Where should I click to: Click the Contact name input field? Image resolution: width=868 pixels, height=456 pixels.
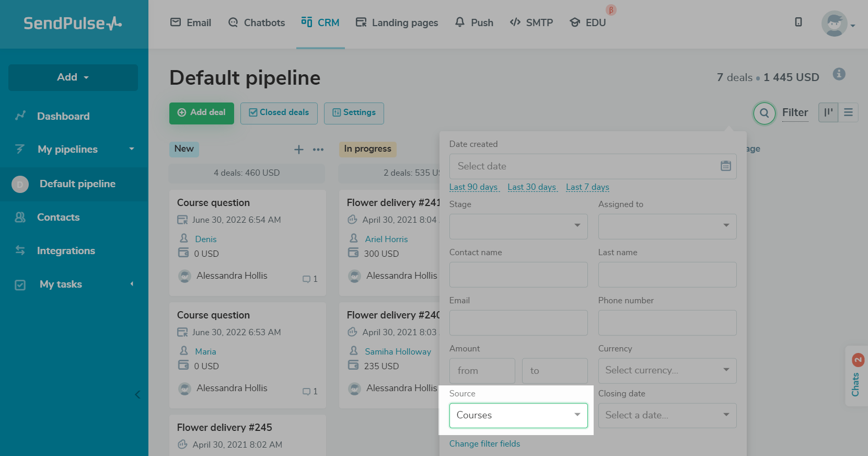pos(518,275)
